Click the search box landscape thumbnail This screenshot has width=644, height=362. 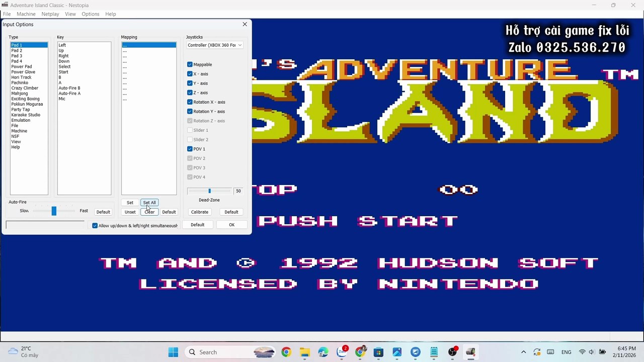[x=264, y=352]
